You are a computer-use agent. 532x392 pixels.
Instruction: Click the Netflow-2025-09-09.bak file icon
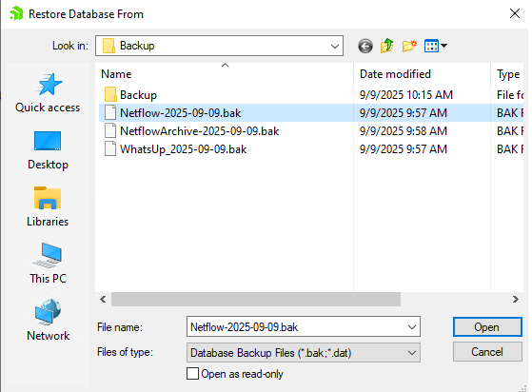coord(110,112)
